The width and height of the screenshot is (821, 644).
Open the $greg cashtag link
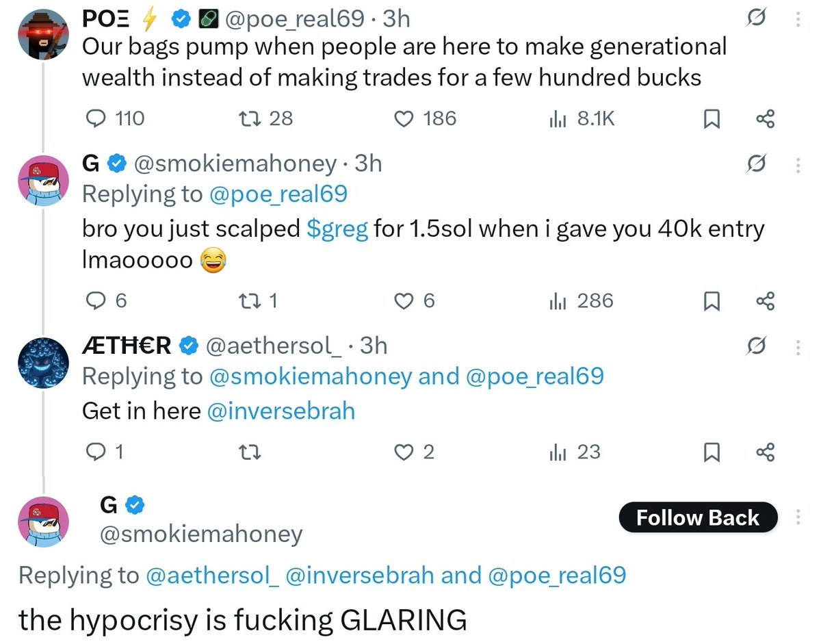(337, 229)
